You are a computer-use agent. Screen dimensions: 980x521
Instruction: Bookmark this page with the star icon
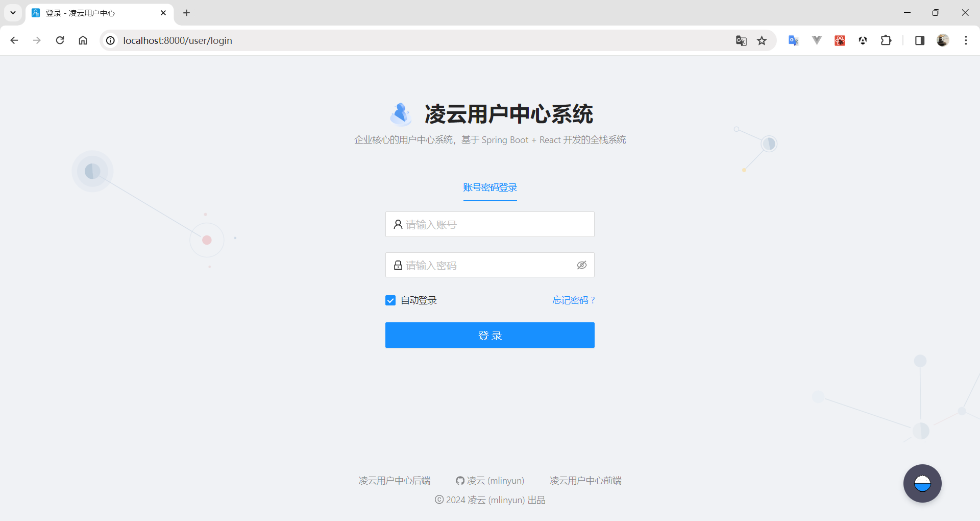click(x=762, y=40)
